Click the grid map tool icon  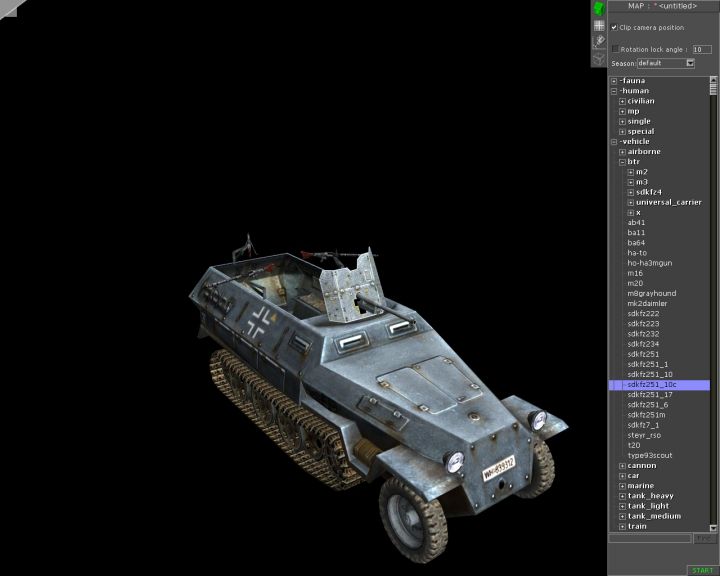pyautogui.click(x=599, y=25)
